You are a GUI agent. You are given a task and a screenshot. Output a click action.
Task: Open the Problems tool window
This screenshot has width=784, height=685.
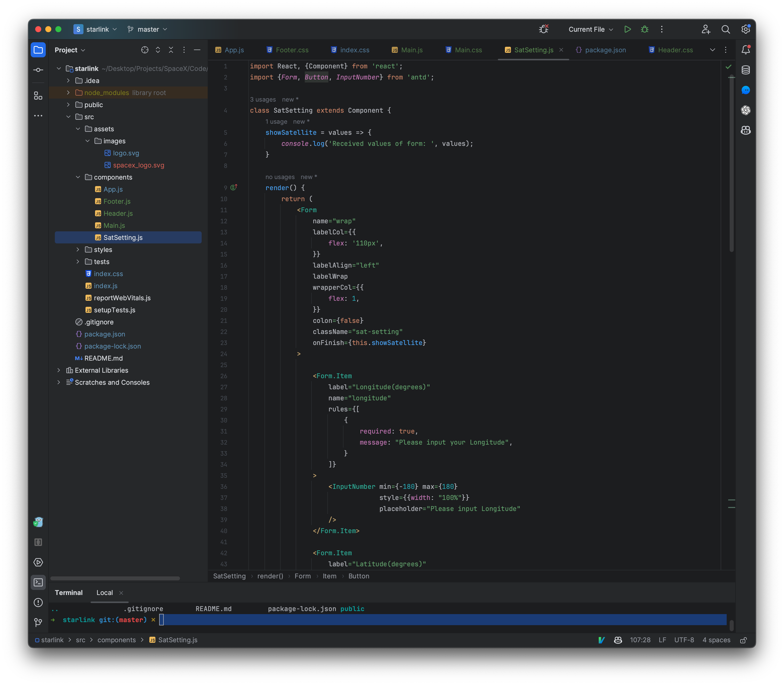[x=38, y=603]
